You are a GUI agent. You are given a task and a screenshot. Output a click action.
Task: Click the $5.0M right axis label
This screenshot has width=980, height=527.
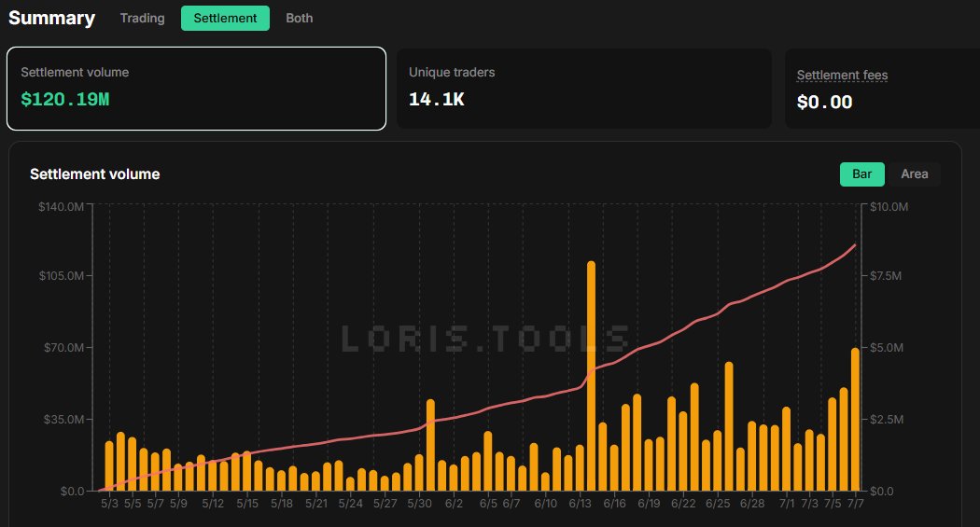click(887, 347)
